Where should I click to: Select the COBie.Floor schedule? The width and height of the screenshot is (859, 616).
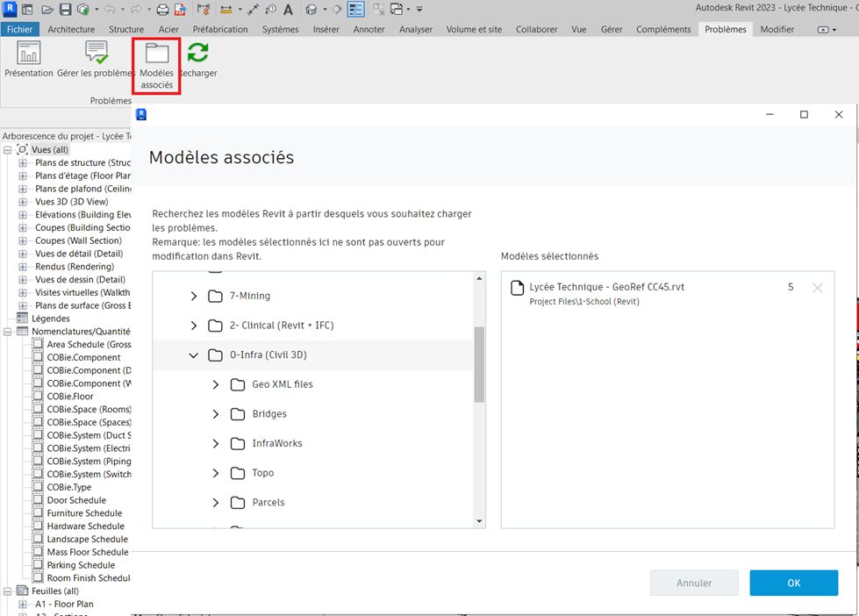pyautogui.click(x=70, y=397)
